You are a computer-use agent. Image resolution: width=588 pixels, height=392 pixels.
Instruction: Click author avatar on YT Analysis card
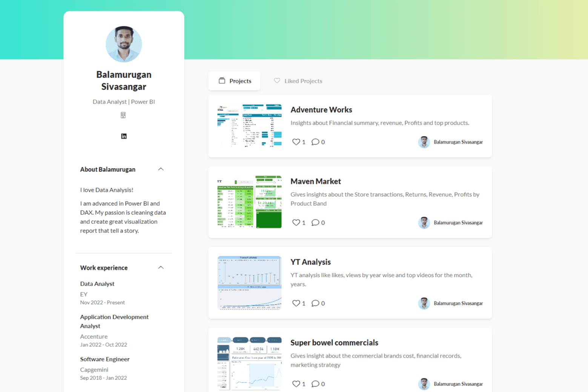[x=424, y=303]
